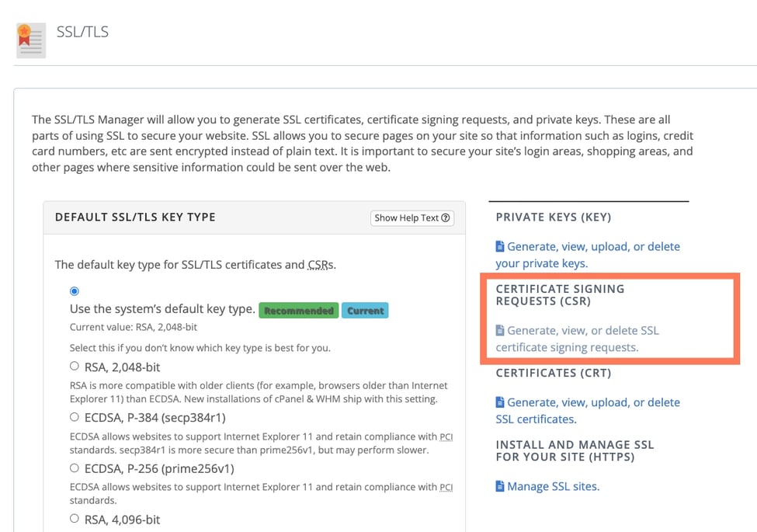Viewport: 757px width, 532px height.
Task: Click the green Recommended badge
Action: [298, 310]
